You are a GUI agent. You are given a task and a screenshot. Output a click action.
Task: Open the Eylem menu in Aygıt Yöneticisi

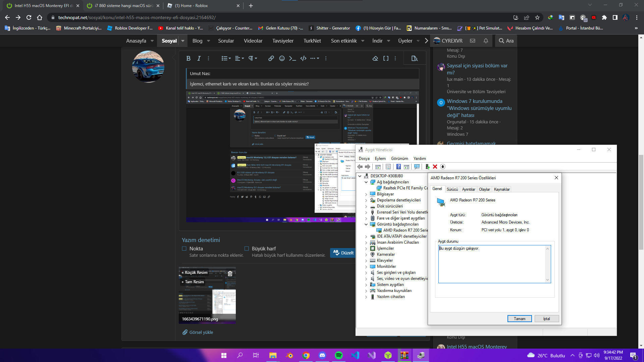point(380,159)
